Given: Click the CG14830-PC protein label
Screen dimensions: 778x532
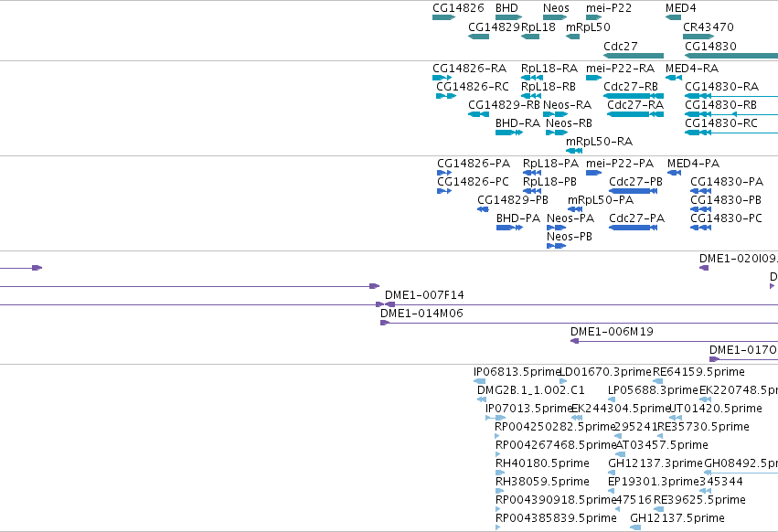Looking at the screenshot, I should 727,218.
